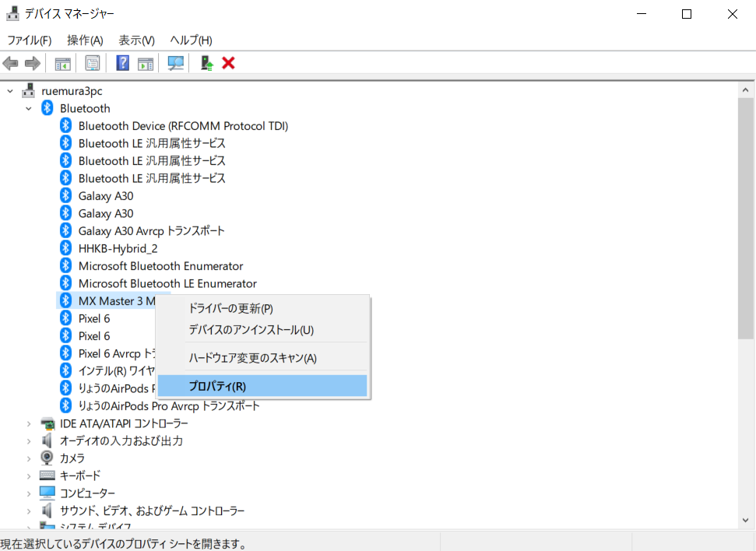
Task: Select インテル(R) ワイヤレス device row
Action: point(117,370)
